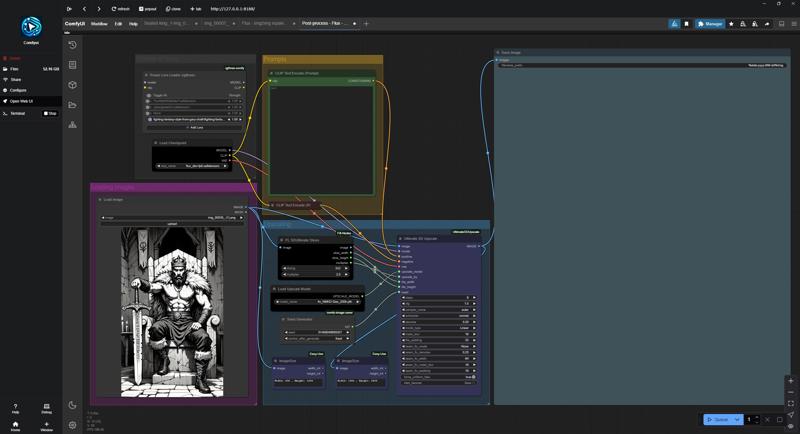
Task: Adjust the steps value in Ultimate SD Upscale
Action: [439, 297]
